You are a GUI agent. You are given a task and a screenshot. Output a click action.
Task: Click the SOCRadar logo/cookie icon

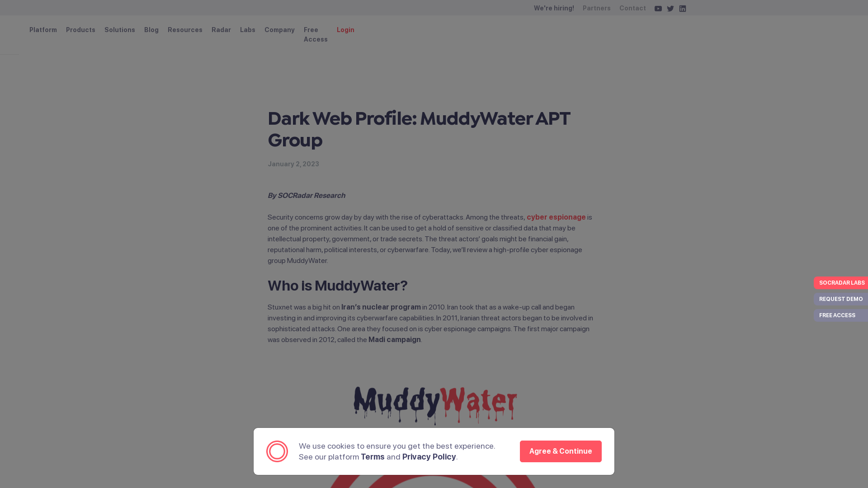coord(277,451)
